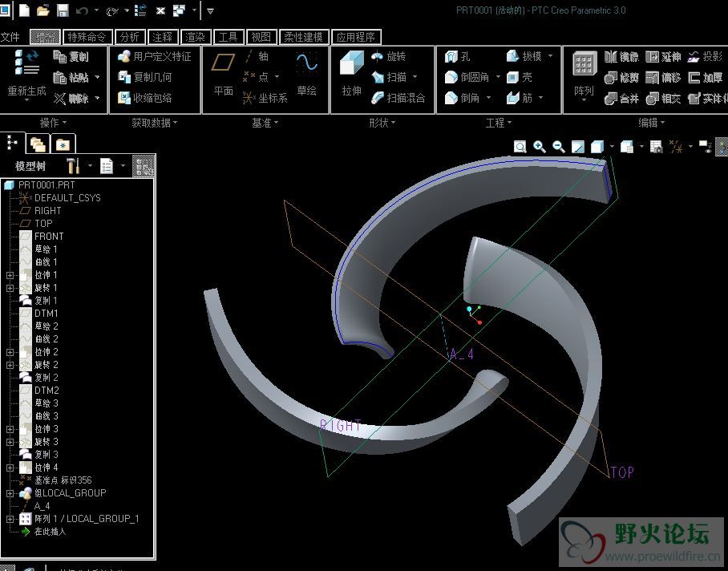
Task: Create a 坐标系 (Coordinate System)
Action: [265, 98]
